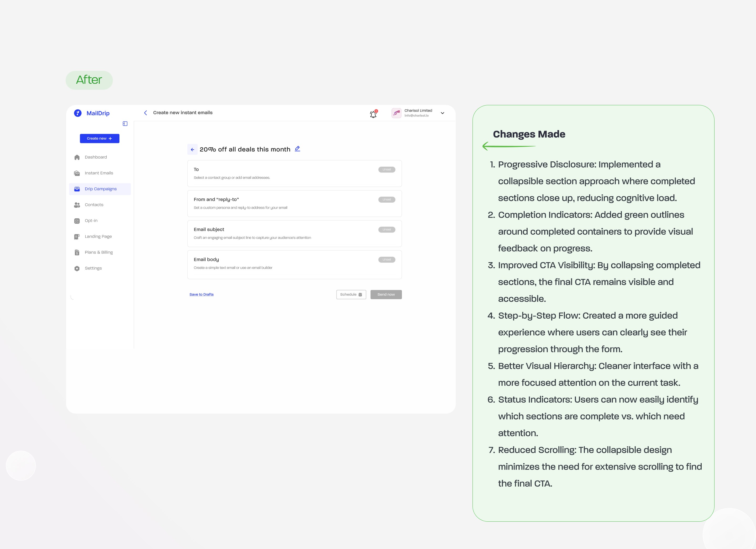This screenshot has width=756, height=549.
Task: Click the Charisol Limited avatar image
Action: pyautogui.click(x=396, y=113)
